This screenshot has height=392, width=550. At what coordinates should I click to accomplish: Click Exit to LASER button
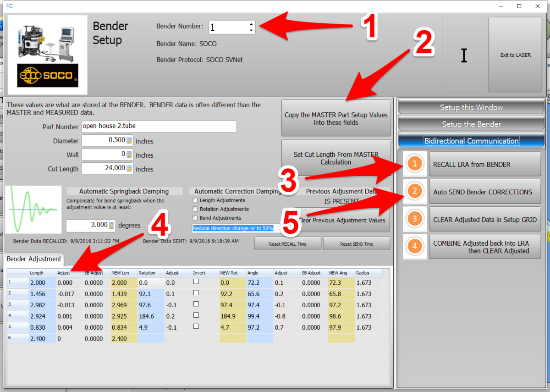coord(515,55)
